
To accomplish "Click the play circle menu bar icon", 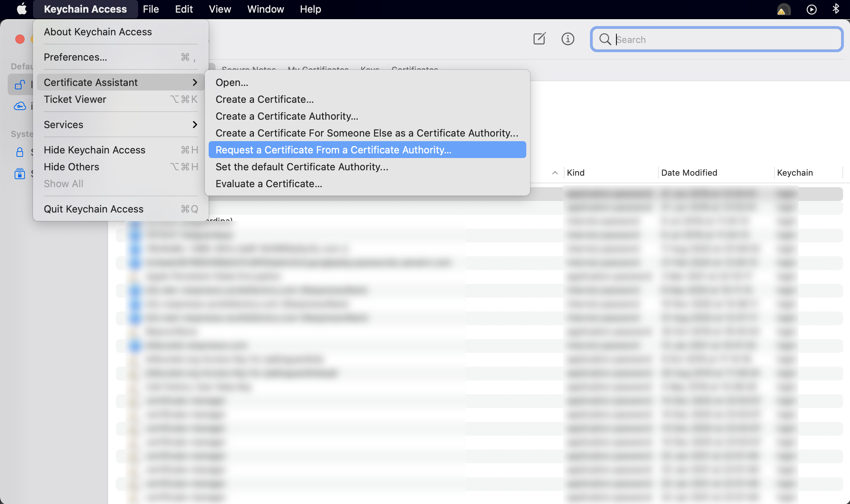I will point(811,9).
